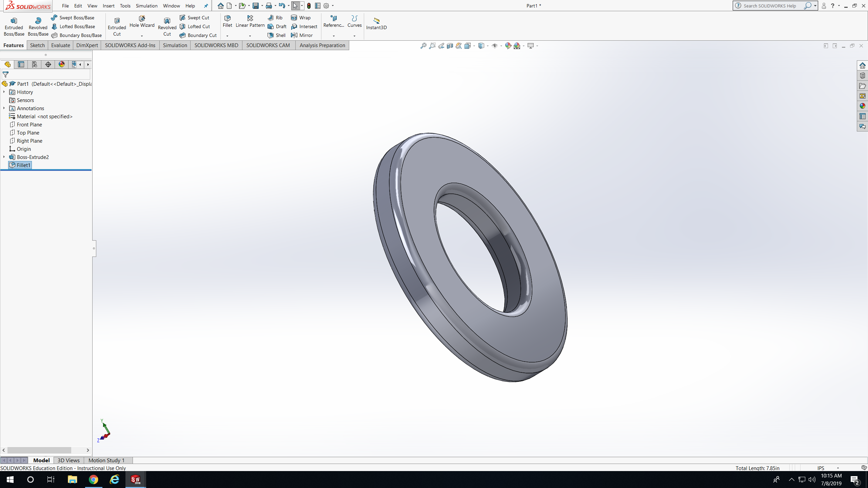Select the Extruded Boss/Base tool

(x=14, y=26)
